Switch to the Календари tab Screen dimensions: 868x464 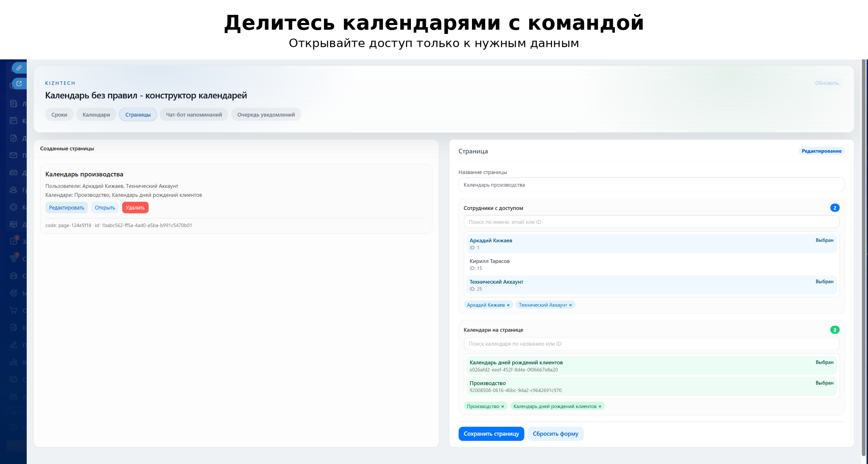(x=96, y=115)
